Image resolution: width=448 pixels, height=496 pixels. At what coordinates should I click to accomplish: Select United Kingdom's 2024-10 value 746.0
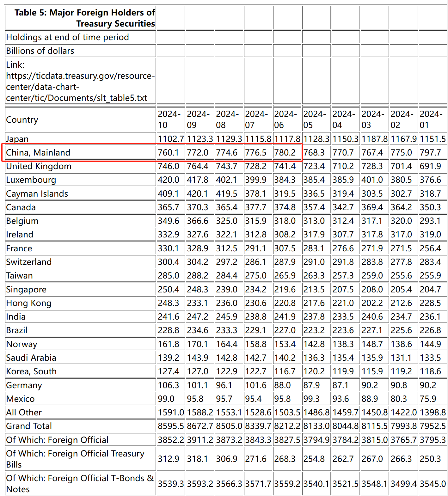click(x=171, y=166)
